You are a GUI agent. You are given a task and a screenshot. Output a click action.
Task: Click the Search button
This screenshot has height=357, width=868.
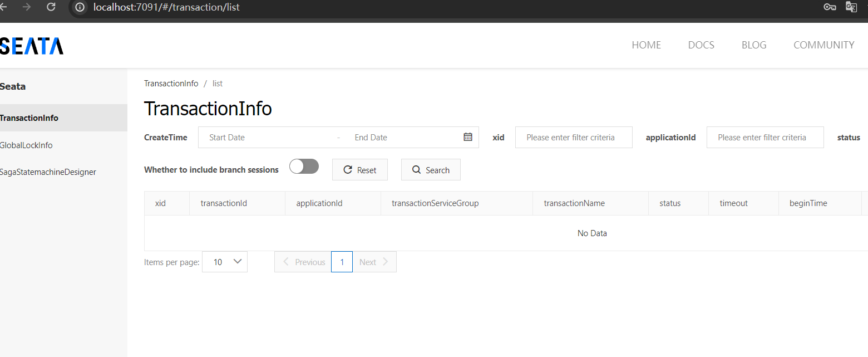pos(431,170)
